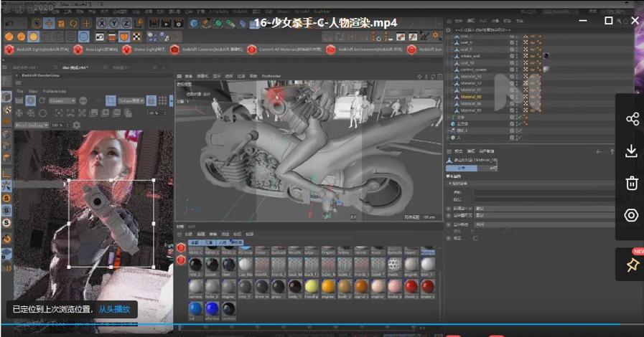Viewport: 644px width, 337px height.
Task: Click Convert All Materials button
Action: 284,49
